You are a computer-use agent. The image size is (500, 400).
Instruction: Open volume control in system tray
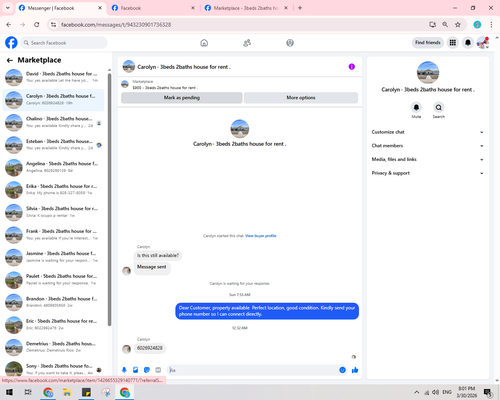pos(435,392)
